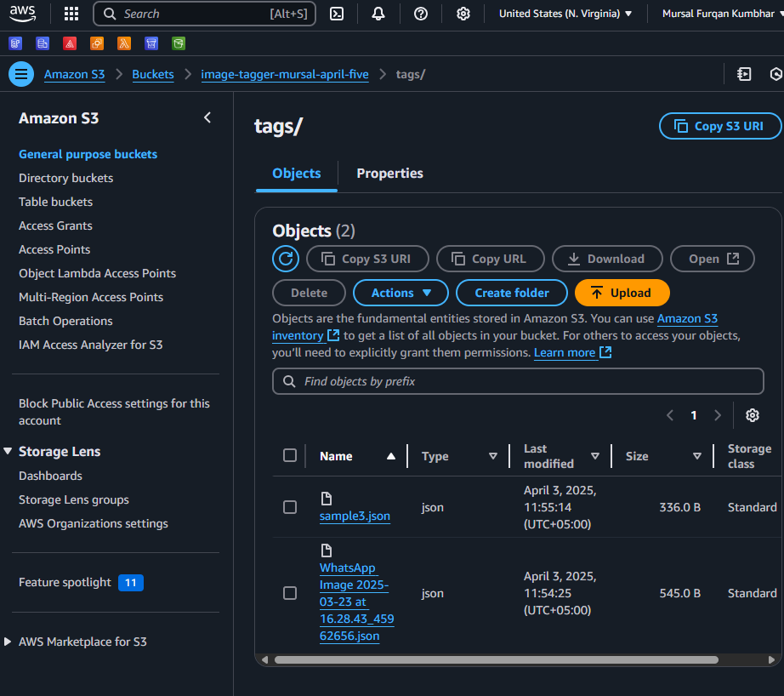Open the sample3.json object link
This screenshot has height=696, width=784.
355,516
